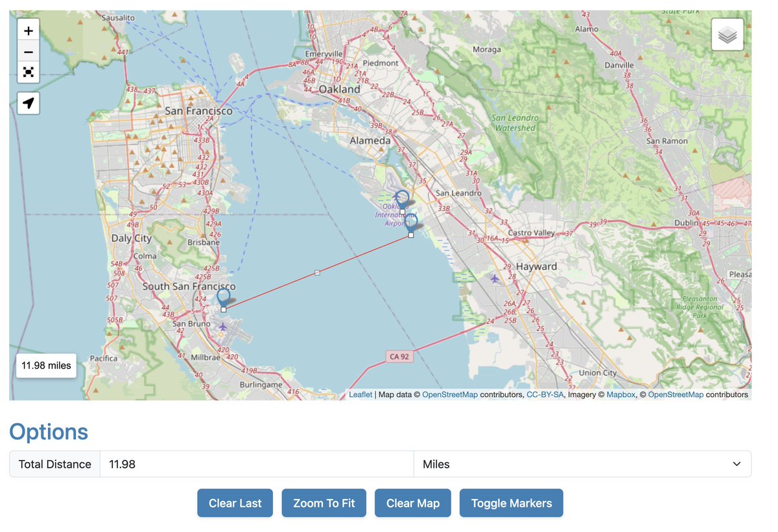Screen dimensions: 778x532
Task: Open the map layers control
Action: coord(727,35)
